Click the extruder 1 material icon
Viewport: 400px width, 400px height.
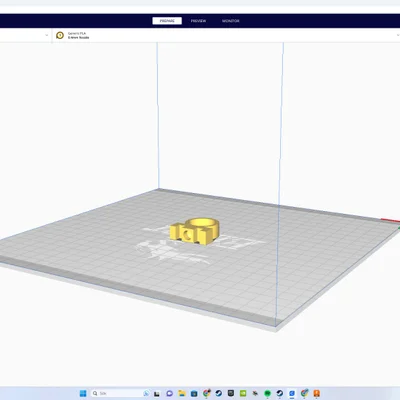pos(60,35)
